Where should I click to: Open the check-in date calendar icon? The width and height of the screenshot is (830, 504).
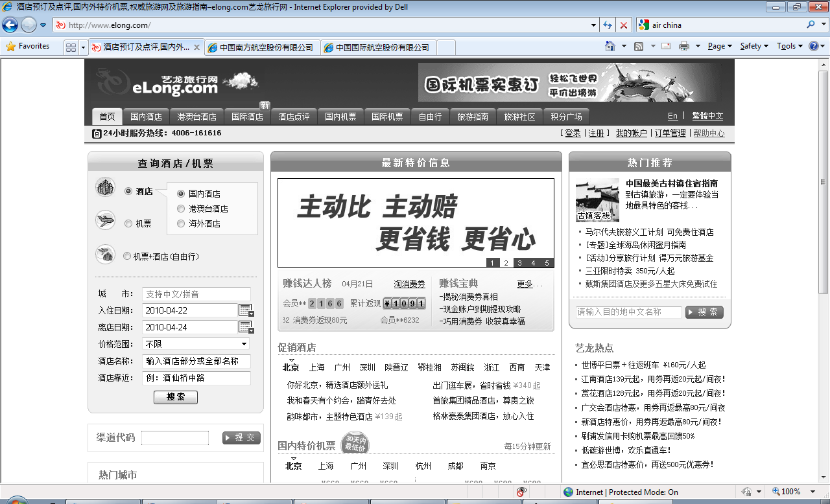(x=246, y=310)
